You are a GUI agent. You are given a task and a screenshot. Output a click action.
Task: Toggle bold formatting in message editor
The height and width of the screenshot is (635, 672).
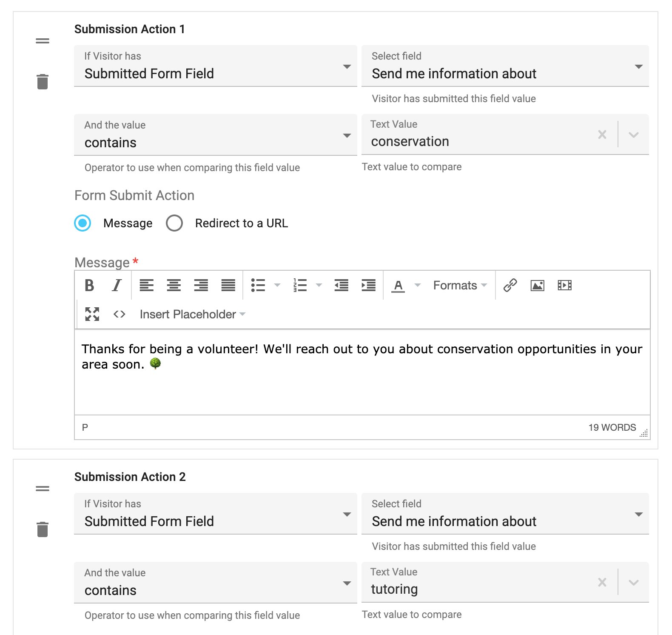pyautogui.click(x=89, y=285)
